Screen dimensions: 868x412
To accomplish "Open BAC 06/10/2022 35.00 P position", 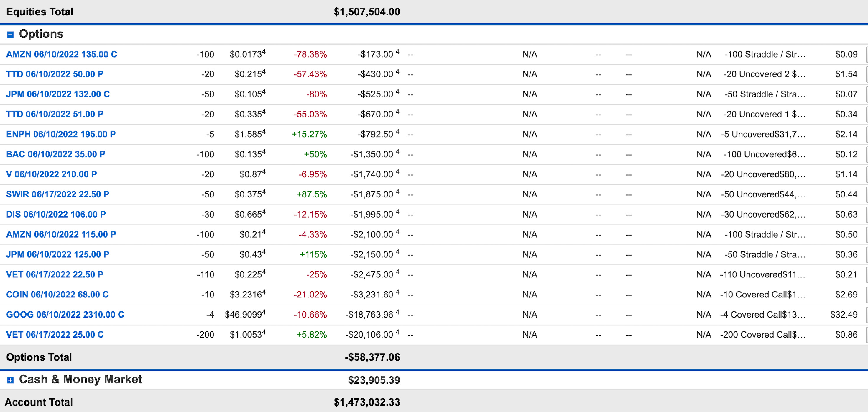I will pos(56,154).
